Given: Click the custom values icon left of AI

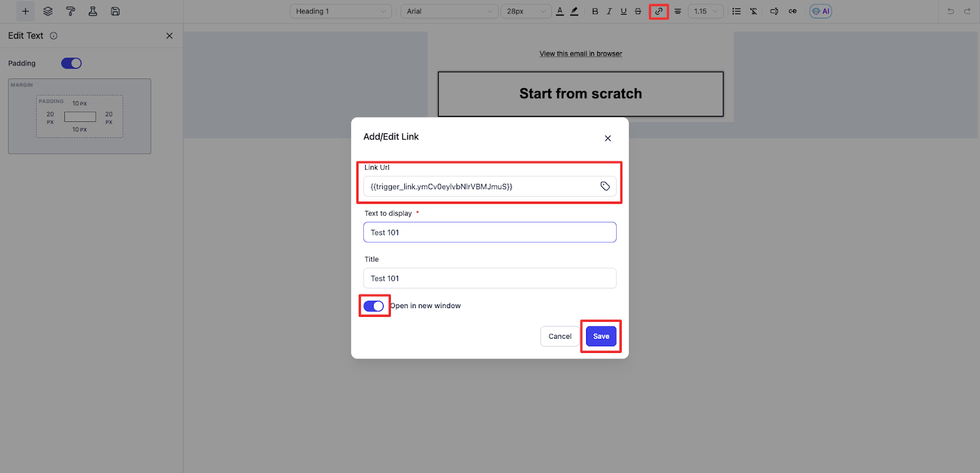Looking at the screenshot, I should coord(793,11).
